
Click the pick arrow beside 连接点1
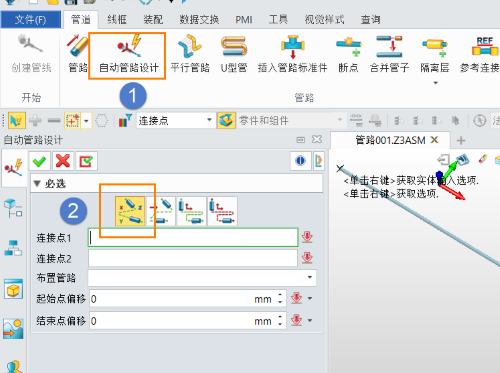[307, 237]
